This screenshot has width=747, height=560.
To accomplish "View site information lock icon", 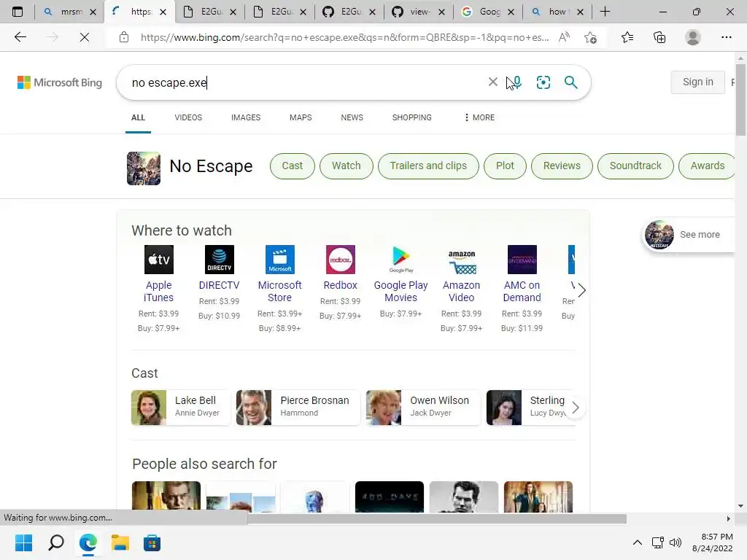I will pyautogui.click(x=124, y=37).
